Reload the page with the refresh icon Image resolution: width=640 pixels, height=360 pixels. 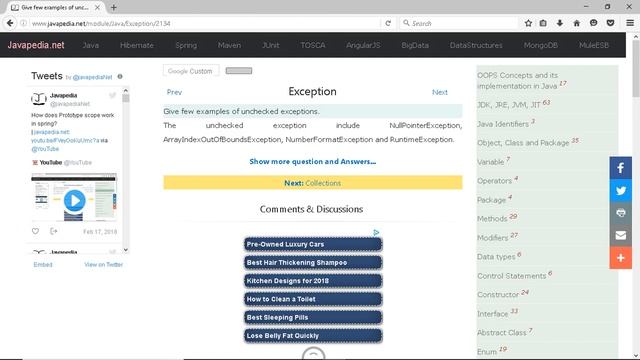388,23
